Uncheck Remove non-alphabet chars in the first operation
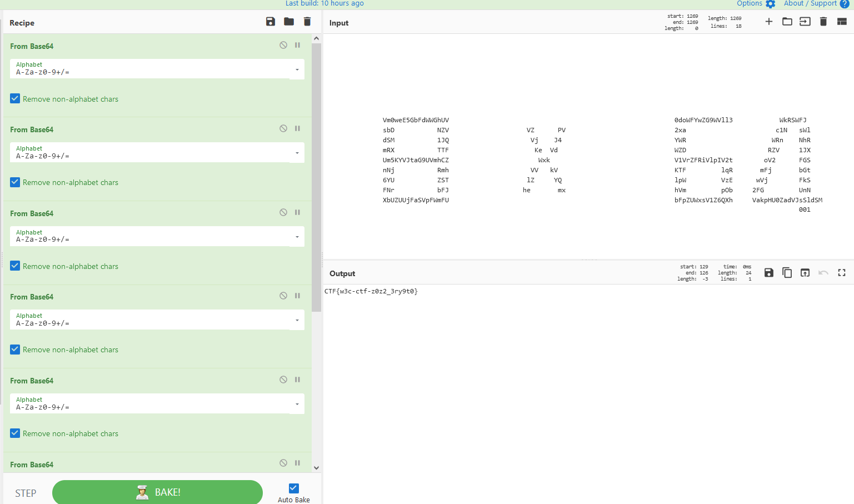Image resolution: width=854 pixels, height=504 pixels. (x=15, y=98)
